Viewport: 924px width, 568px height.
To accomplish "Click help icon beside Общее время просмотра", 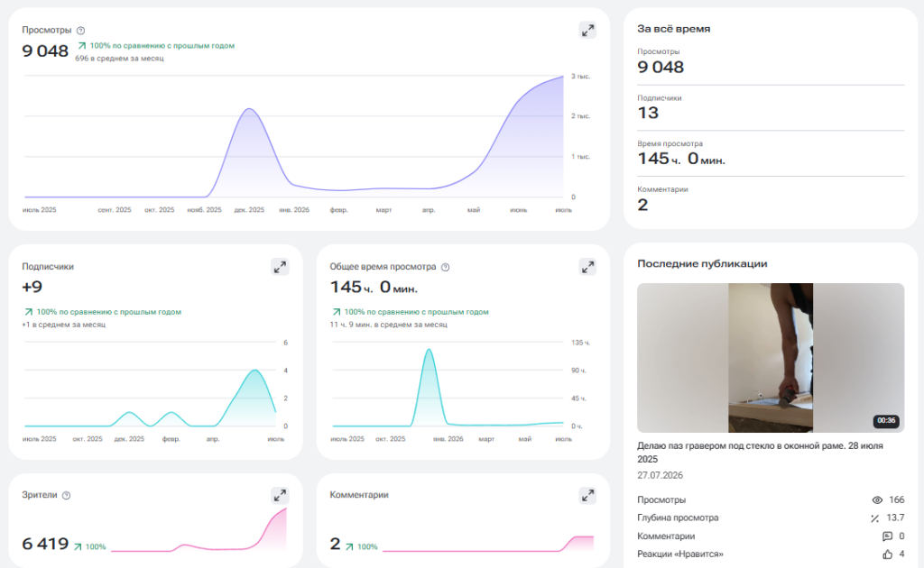I will point(446,267).
